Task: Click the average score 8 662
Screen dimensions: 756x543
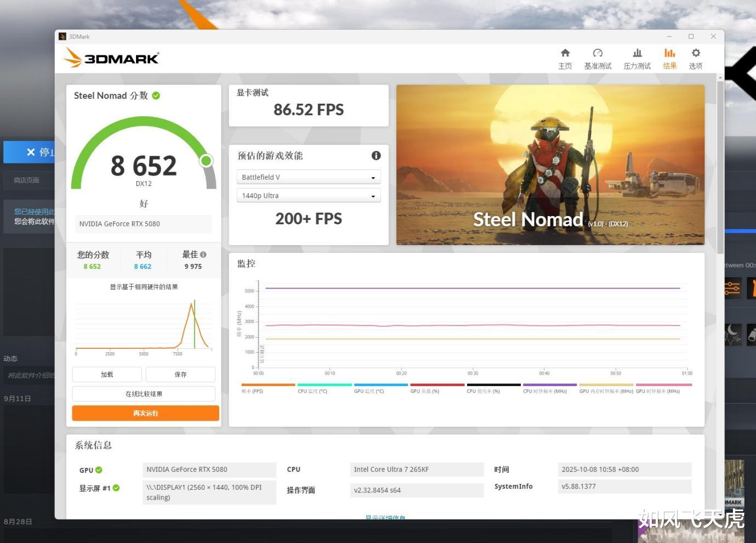Action: pyautogui.click(x=143, y=267)
